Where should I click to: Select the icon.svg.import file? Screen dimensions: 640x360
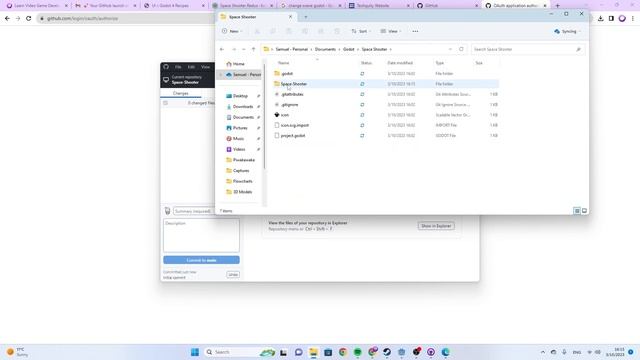[x=386, y=125]
